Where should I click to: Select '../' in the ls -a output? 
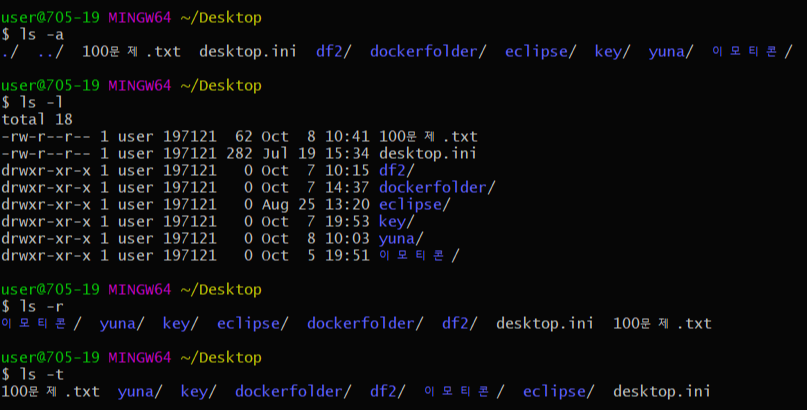coord(50,51)
